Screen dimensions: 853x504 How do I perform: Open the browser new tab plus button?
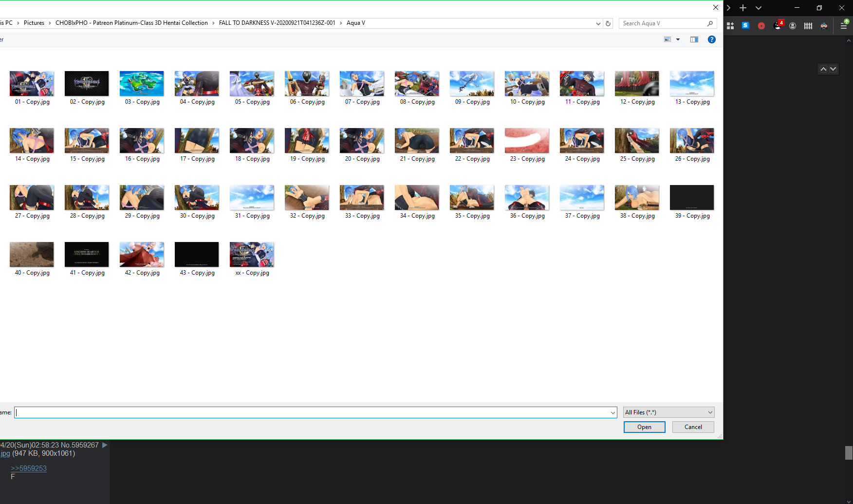[x=743, y=8]
